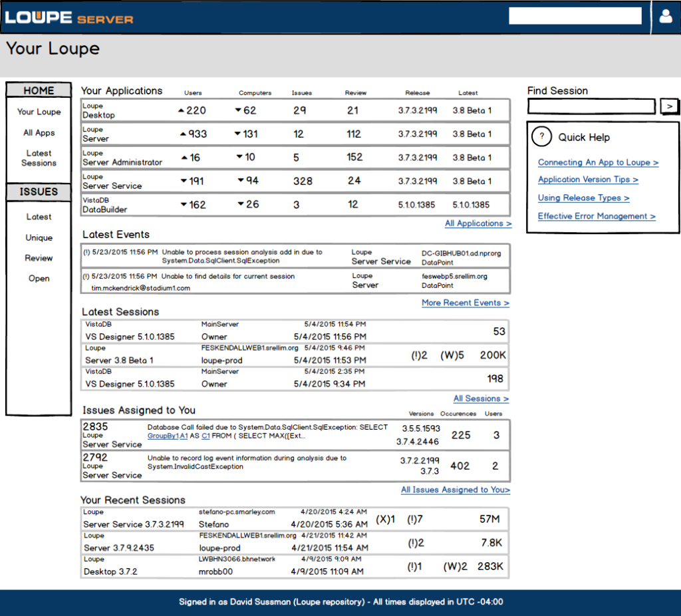This screenshot has width=681, height=616.
Task: Select All Apps in the HOME sidebar
Action: [x=38, y=132]
